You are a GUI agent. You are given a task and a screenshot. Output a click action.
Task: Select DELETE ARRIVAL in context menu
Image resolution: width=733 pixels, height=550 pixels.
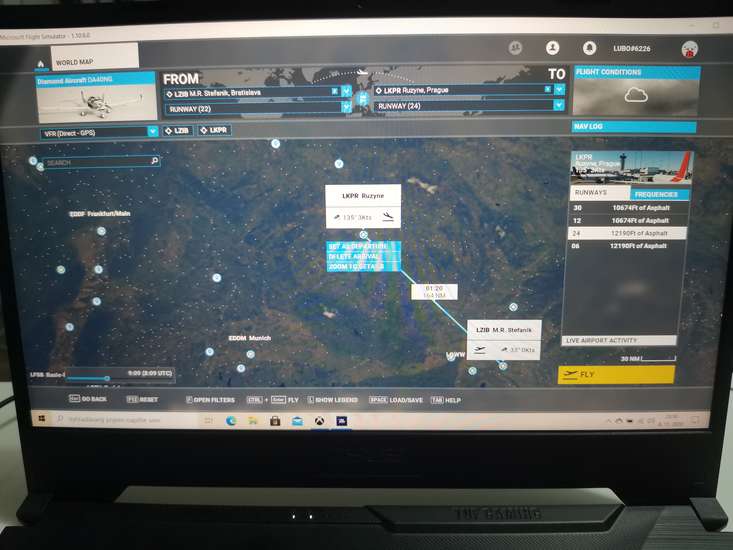point(363,256)
